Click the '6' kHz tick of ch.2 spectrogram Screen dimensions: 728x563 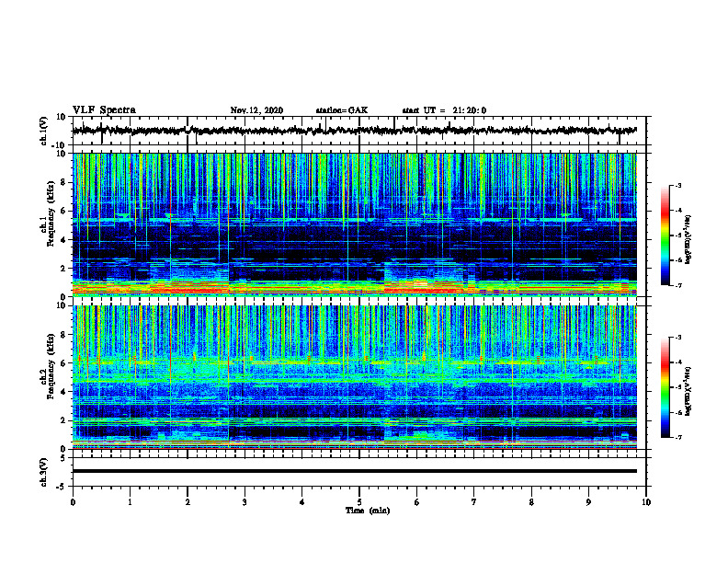click(64, 363)
